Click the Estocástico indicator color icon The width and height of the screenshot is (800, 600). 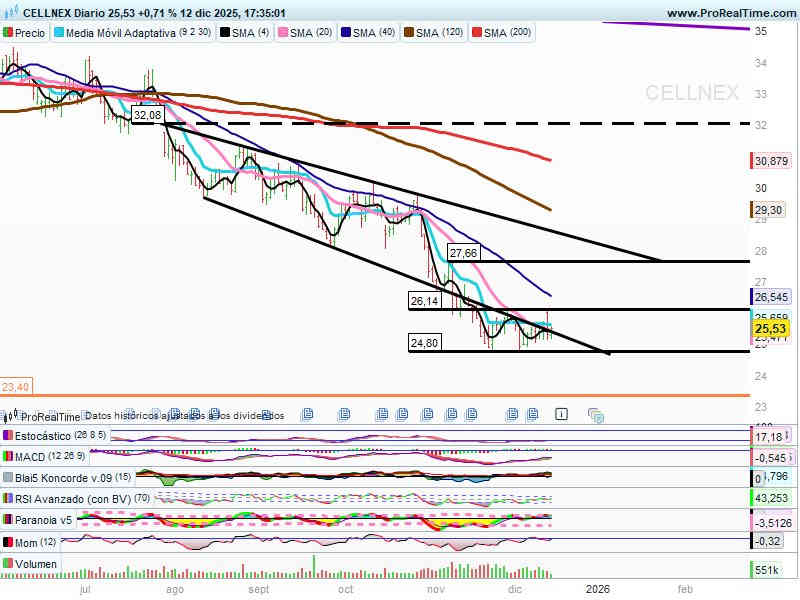click(9, 436)
